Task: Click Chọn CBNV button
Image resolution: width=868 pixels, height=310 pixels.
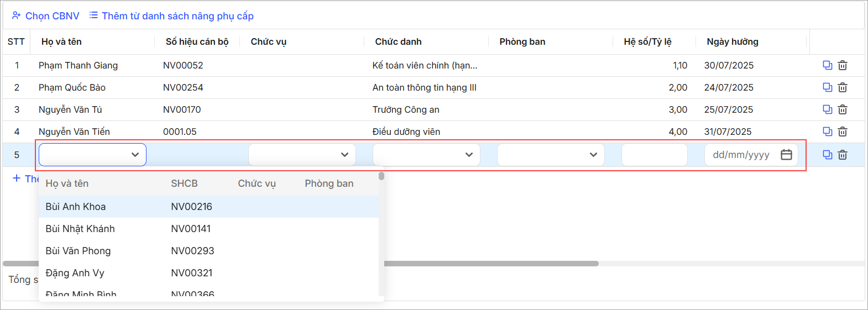Action: coord(46,16)
